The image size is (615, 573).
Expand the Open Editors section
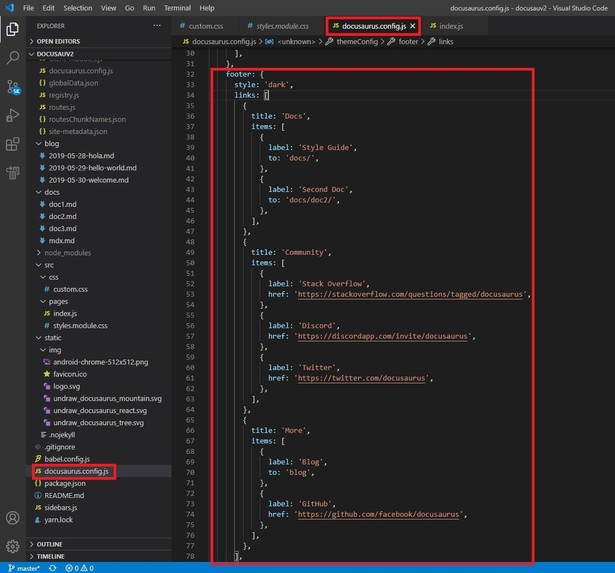58,41
